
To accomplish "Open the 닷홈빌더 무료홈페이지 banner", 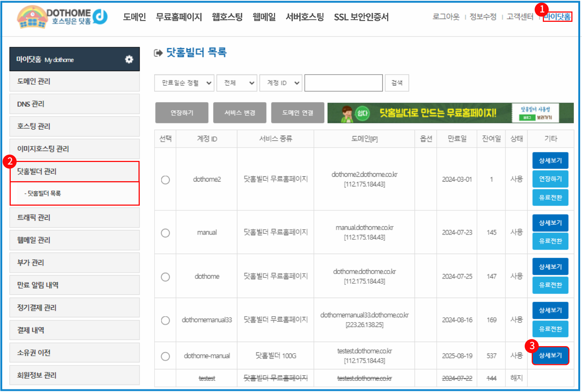I will [x=450, y=113].
